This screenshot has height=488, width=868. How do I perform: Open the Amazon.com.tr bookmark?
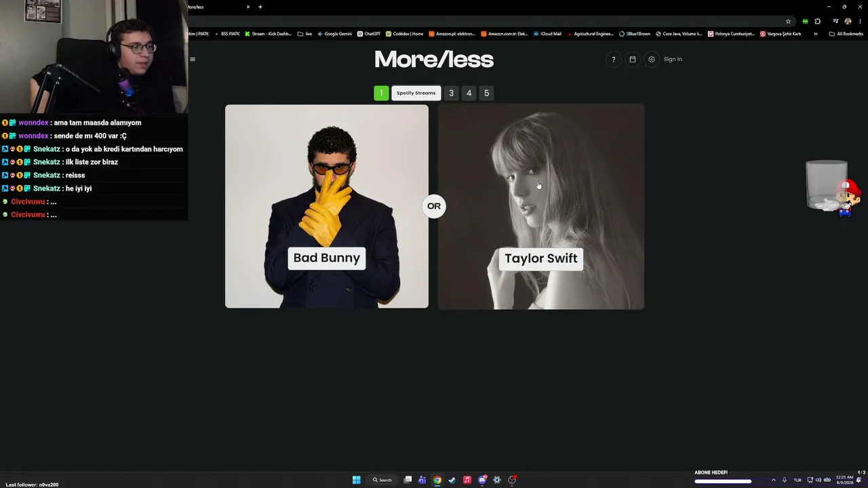505,34
